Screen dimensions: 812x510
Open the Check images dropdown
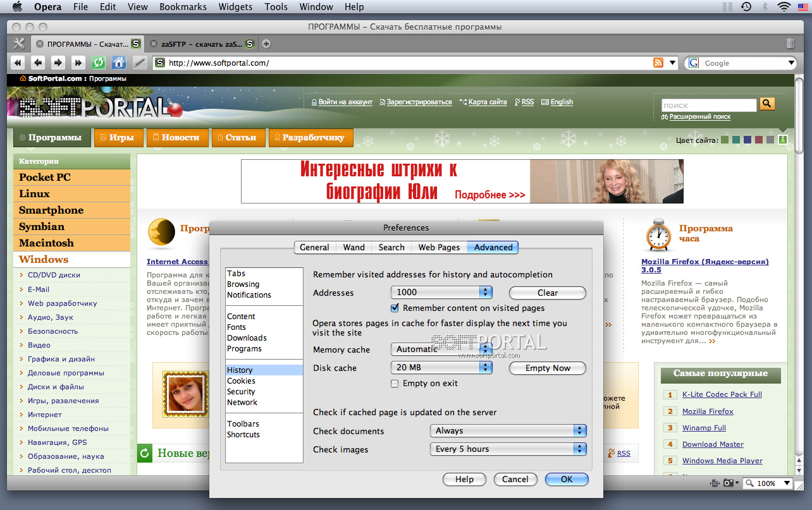click(x=508, y=449)
